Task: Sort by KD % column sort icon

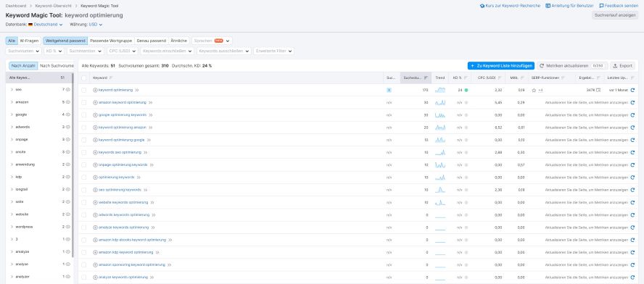Action: [466, 78]
